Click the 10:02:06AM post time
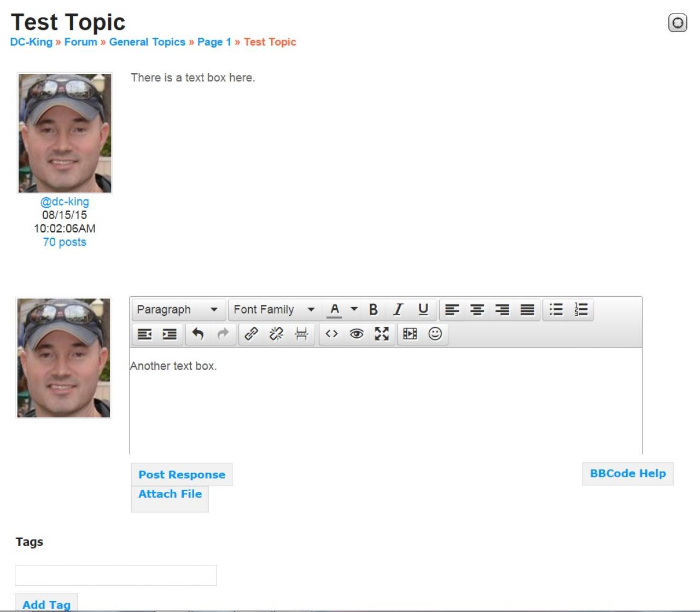 tap(65, 228)
